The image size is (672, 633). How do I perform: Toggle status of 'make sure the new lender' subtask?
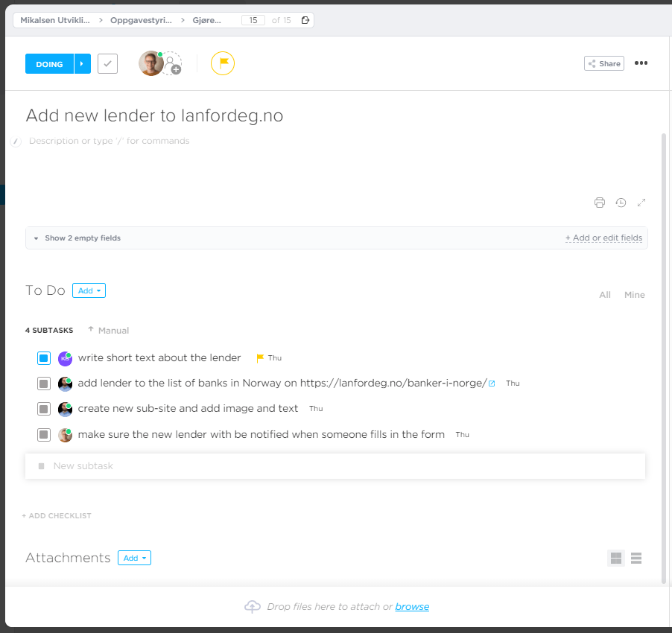click(44, 435)
